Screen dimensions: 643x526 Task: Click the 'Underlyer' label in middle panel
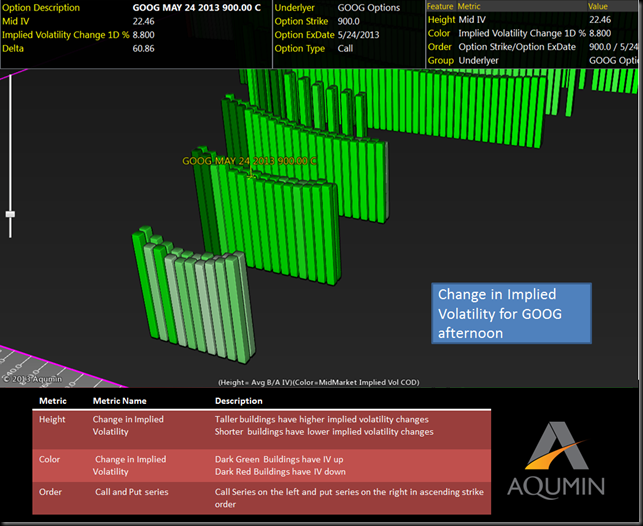pos(294,8)
